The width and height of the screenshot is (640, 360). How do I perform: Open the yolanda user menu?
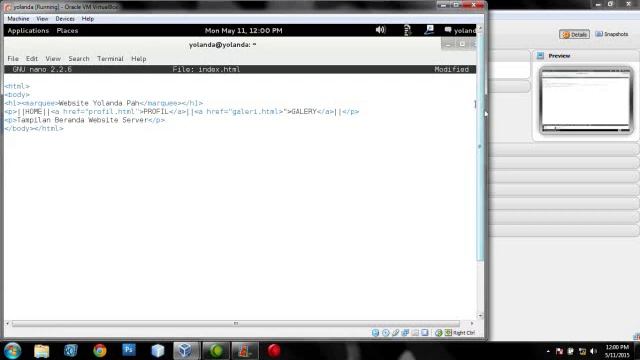(x=460, y=31)
